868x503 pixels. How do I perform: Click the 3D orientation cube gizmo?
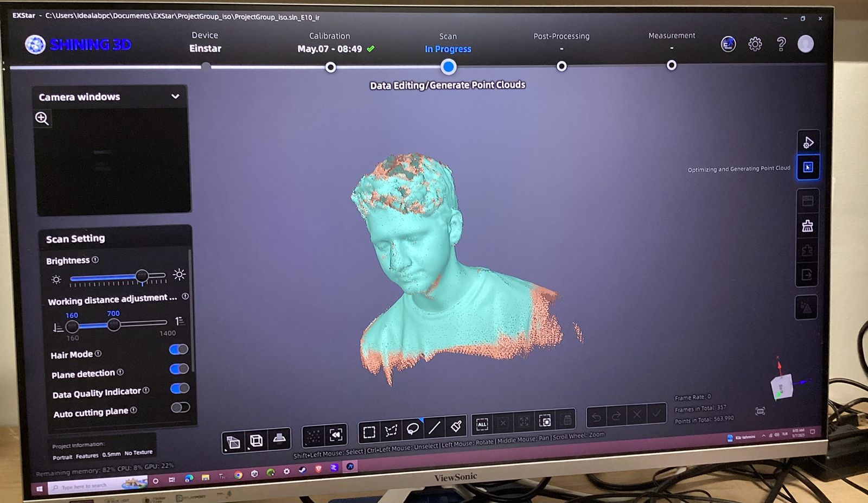pyautogui.click(x=782, y=387)
